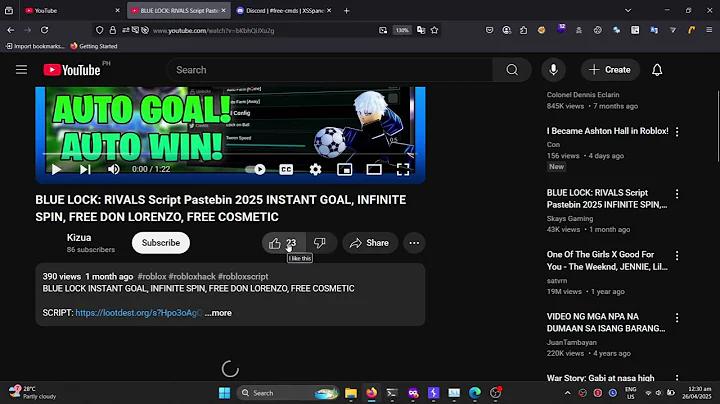Go back in browser history

click(11, 30)
